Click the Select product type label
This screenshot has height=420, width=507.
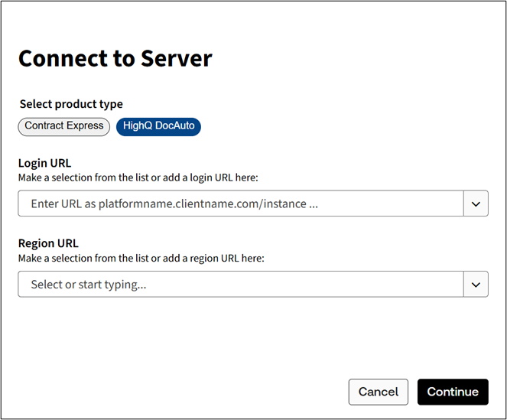[x=71, y=104]
